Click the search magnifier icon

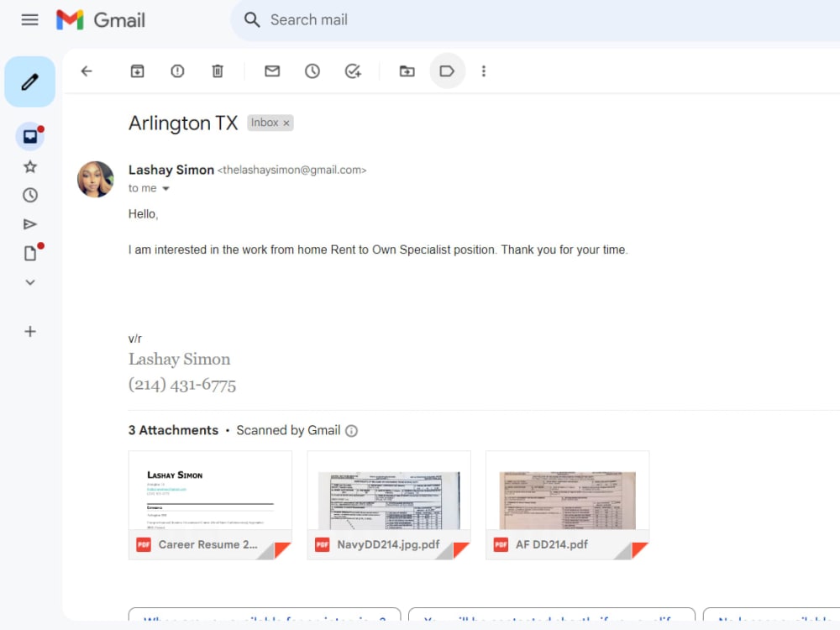[x=252, y=20]
